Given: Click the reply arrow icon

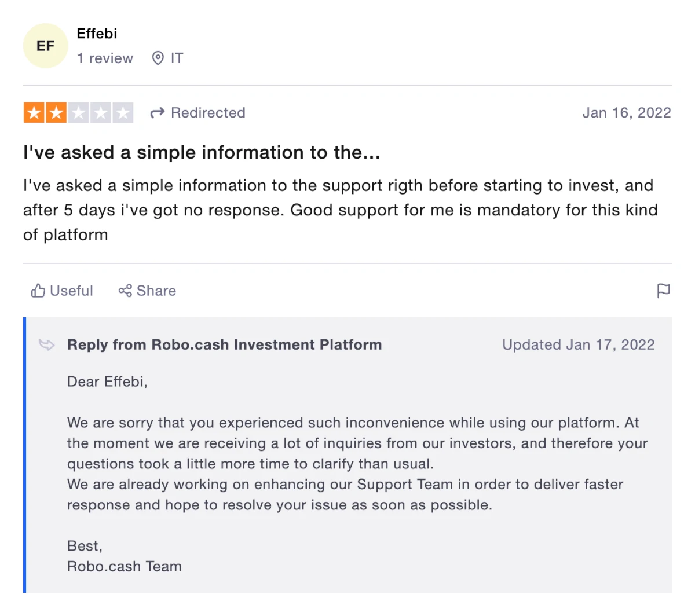Looking at the screenshot, I should [46, 345].
